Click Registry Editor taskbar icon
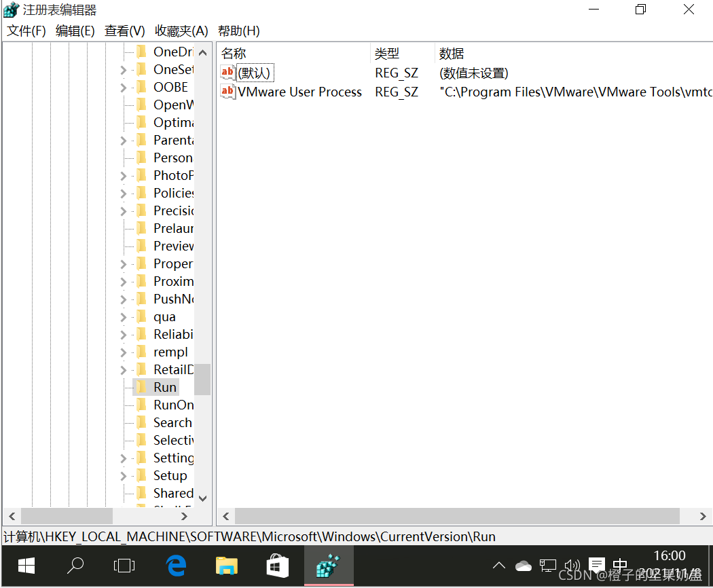The width and height of the screenshot is (713, 588). click(328, 566)
